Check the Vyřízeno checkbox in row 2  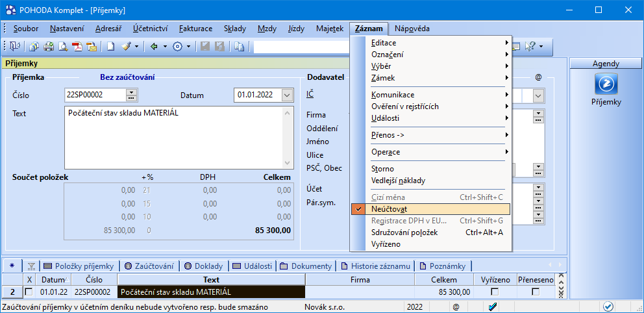point(495,292)
